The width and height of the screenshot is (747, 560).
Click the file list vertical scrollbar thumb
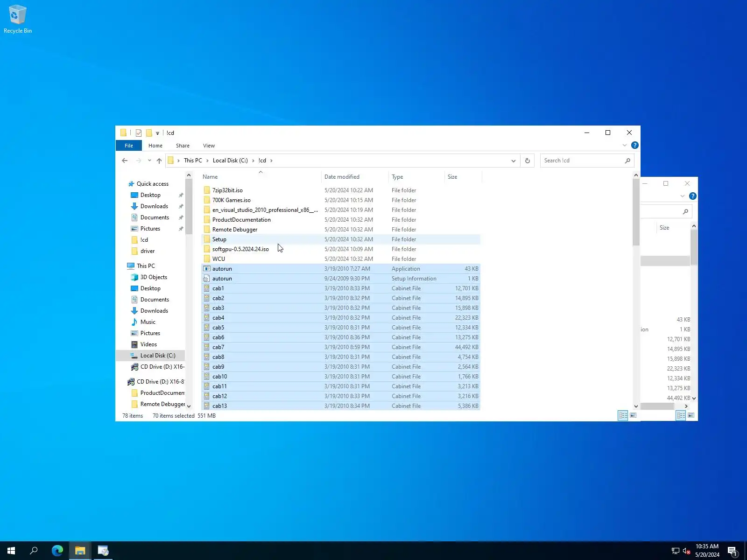[x=636, y=211]
